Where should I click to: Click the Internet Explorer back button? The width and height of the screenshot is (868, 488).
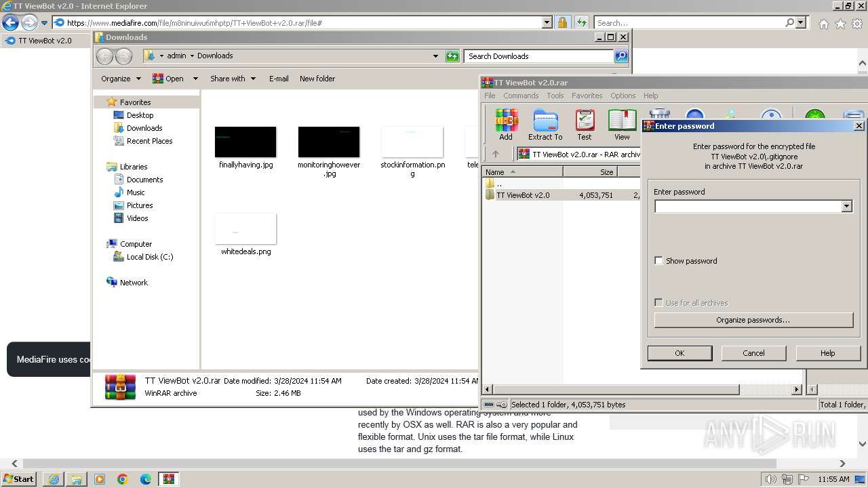click(x=10, y=22)
